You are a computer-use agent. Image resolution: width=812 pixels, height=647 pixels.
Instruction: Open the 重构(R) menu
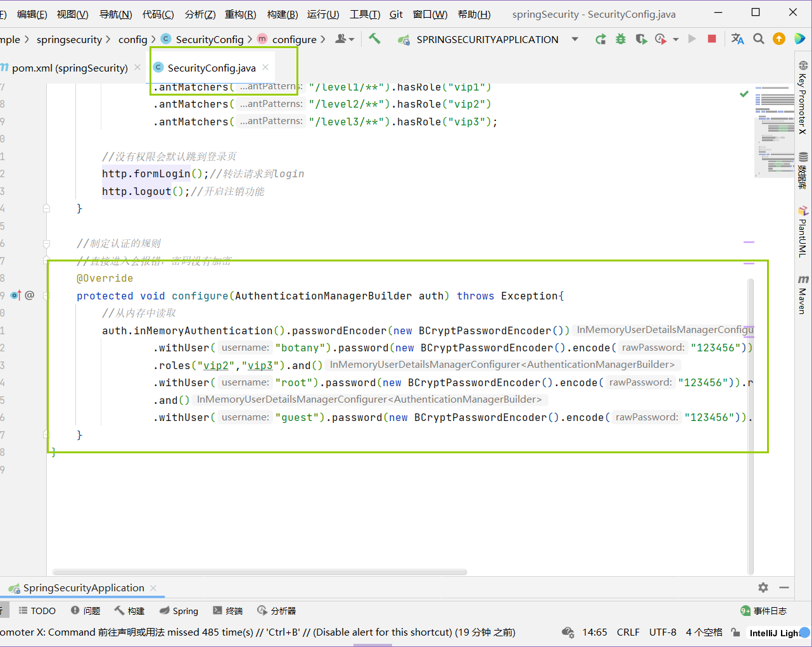tap(241, 14)
